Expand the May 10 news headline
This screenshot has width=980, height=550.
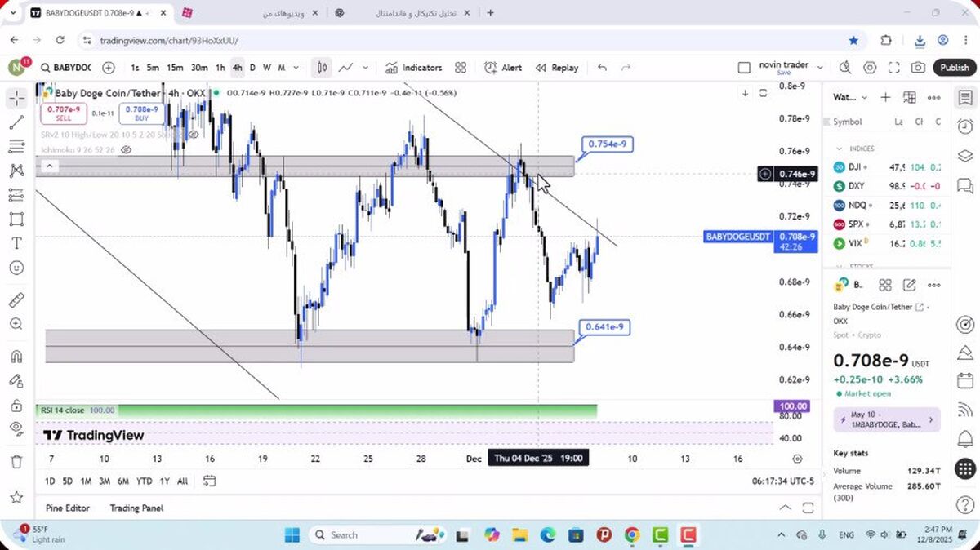tap(887, 419)
